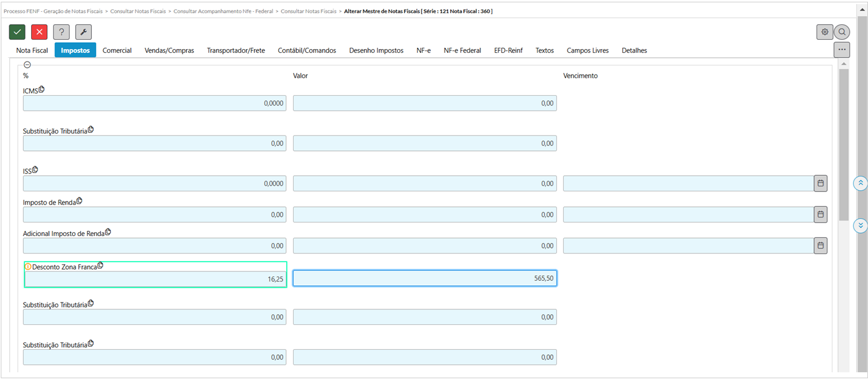Go to Consultar Acompanhamento Nfe - Federal breadcrumb
This screenshot has height=379, width=868.
(224, 11)
